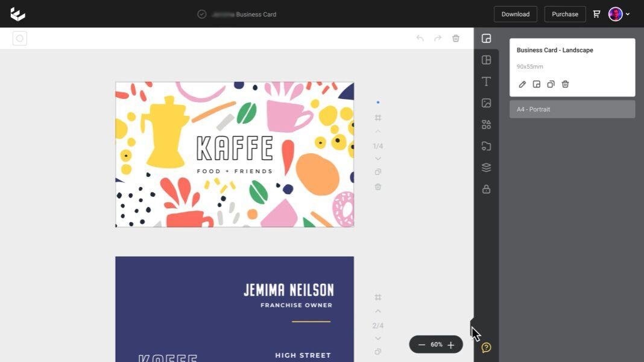Open the user avatar account menu
The height and width of the screenshot is (362, 644).
click(619, 14)
